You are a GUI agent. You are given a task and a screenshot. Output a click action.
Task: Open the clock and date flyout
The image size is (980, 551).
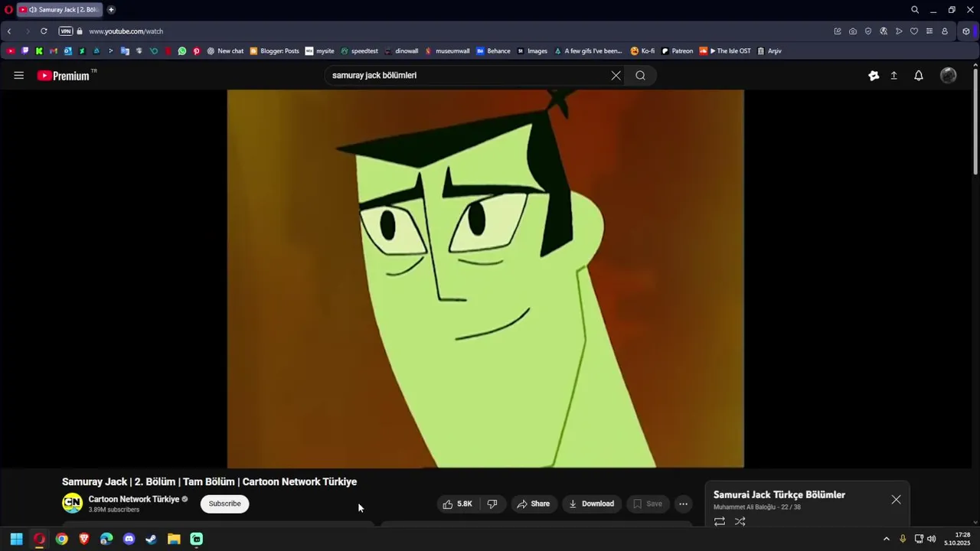(x=957, y=539)
